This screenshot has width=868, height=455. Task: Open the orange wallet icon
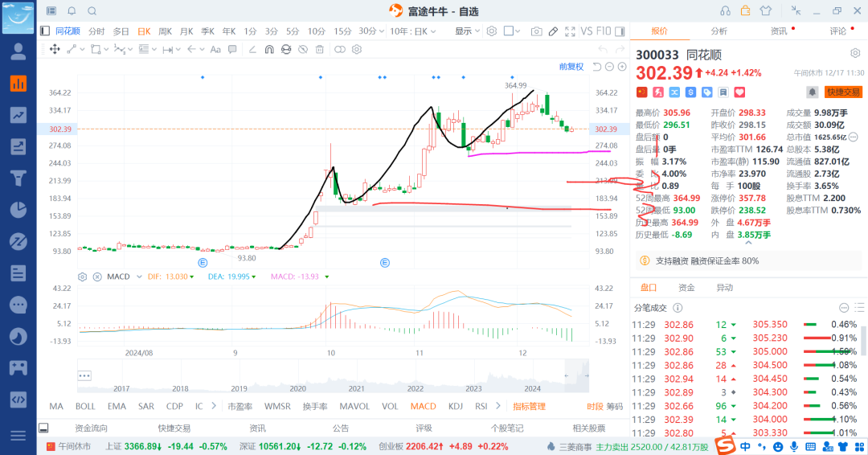pos(745,10)
